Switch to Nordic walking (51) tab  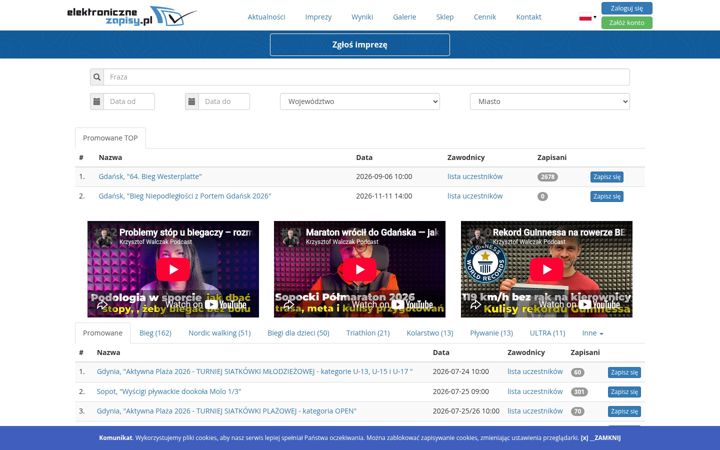click(219, 333)
